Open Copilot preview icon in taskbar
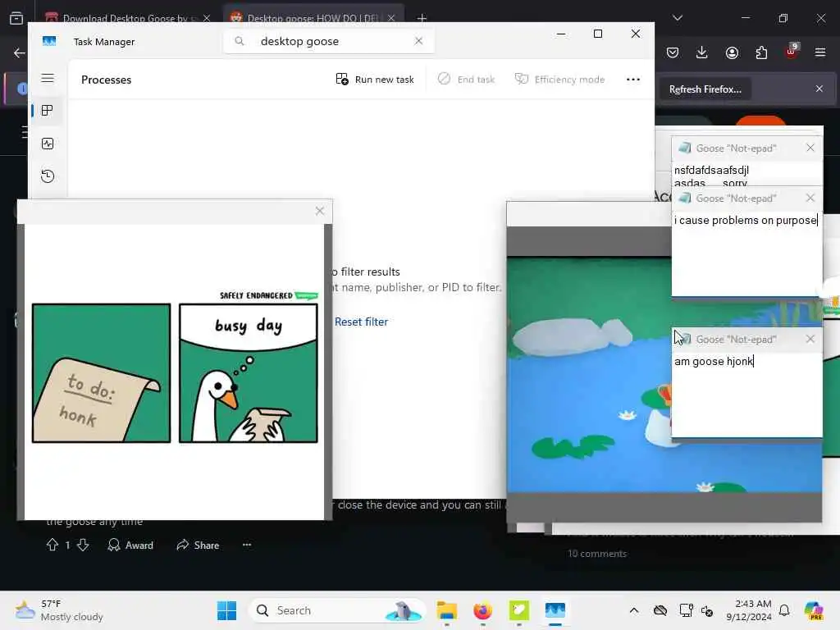 (813, 610)
